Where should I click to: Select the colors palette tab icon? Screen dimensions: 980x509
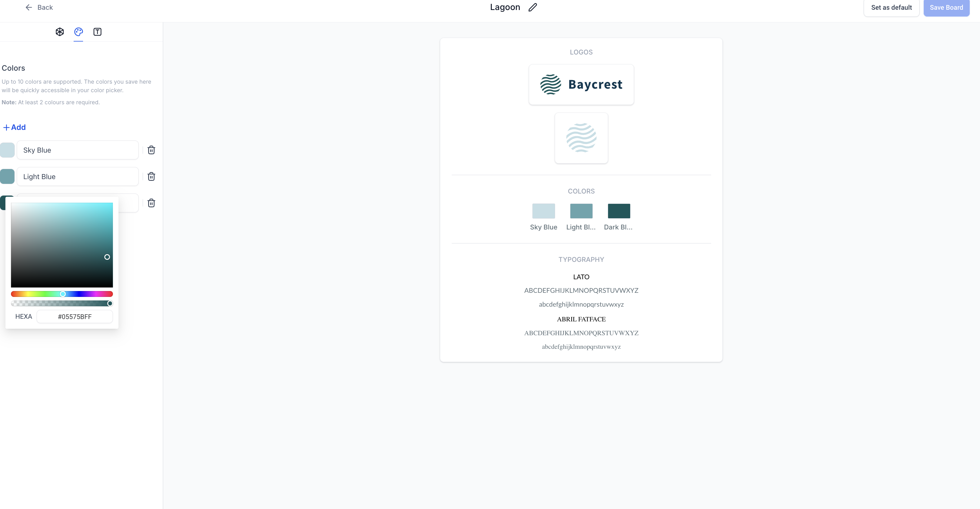pos(78,32)
